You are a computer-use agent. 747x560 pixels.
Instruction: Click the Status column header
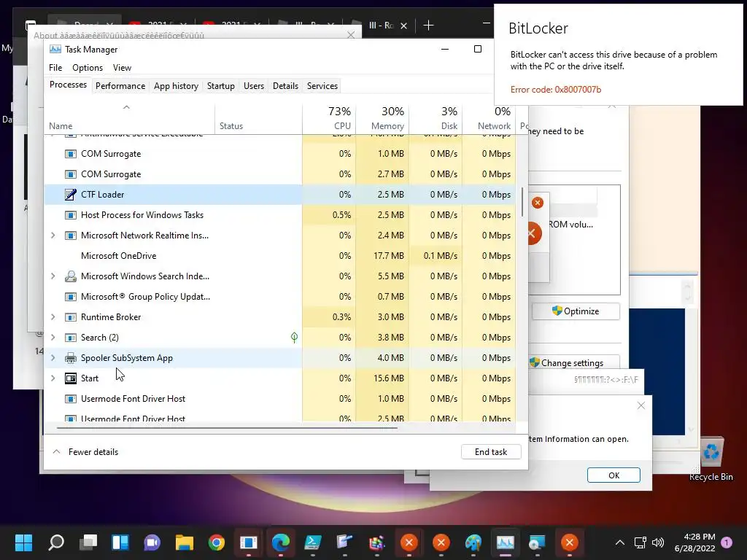click(259, 119)
